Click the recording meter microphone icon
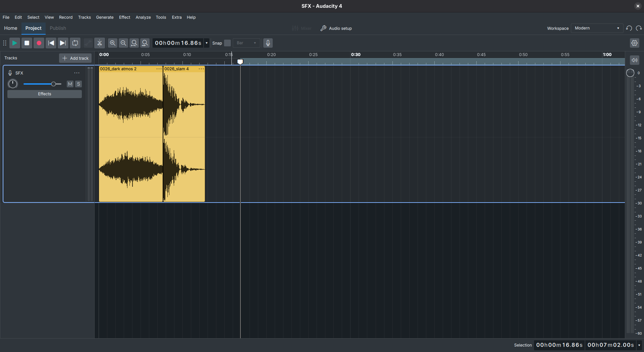 [x=268, y=43]
